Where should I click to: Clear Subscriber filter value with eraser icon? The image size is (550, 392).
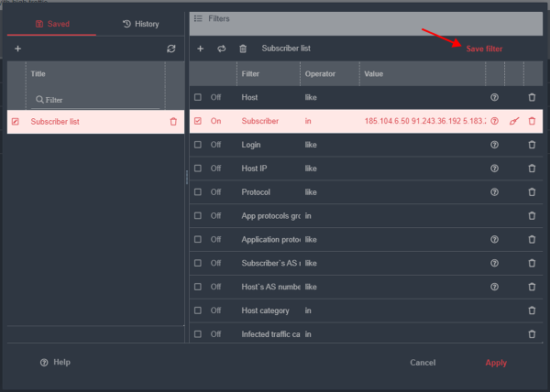[x=514, y=121]
